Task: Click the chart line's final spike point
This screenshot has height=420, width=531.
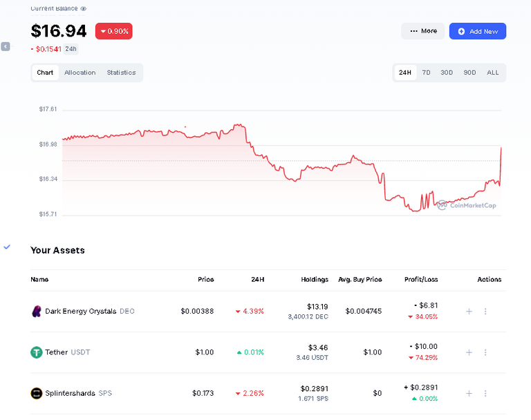Action: coord(501,148)
